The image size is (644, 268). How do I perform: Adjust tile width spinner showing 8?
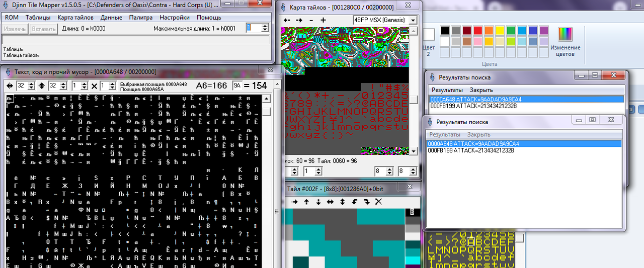pos(383,171)
